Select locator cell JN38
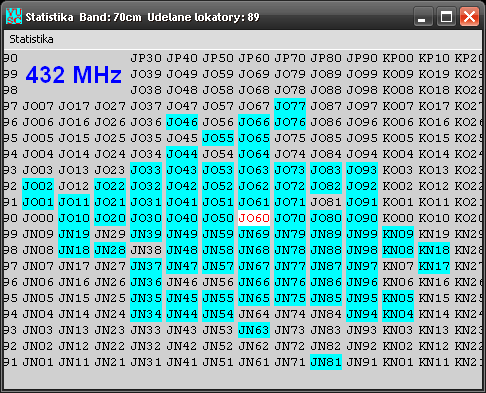The width and height of the screenshot is (486, 393). [146, 250]
